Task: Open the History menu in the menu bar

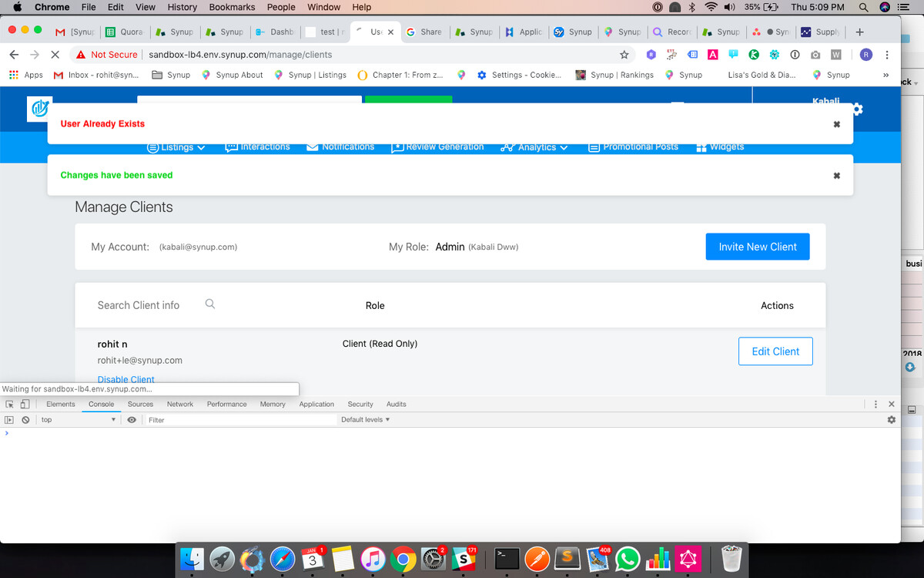Action: 182,7
